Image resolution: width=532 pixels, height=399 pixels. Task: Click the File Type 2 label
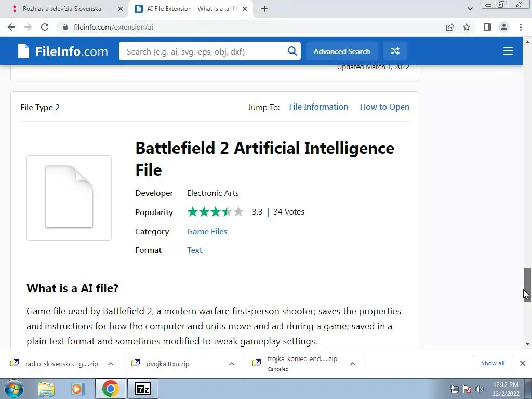(40, 107)
